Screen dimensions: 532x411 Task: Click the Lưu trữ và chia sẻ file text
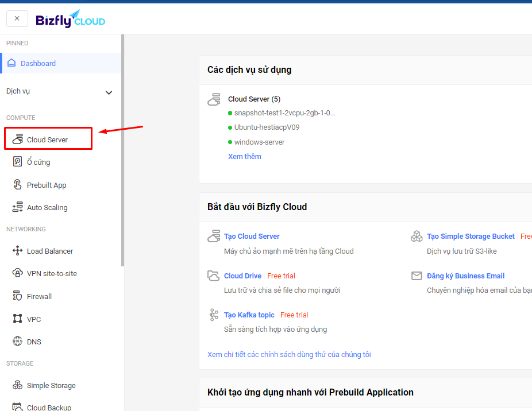pos(282,290)
